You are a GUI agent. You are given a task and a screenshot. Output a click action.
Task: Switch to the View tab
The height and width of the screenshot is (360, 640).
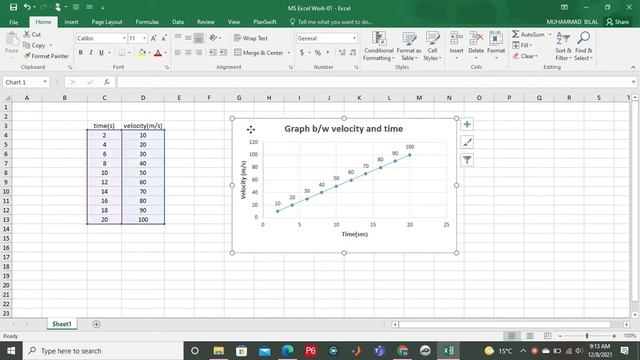pos(234,22)
